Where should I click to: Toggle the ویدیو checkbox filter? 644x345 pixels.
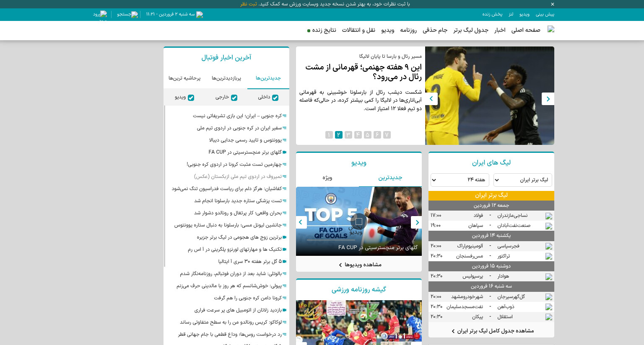(x=191, y=98)
